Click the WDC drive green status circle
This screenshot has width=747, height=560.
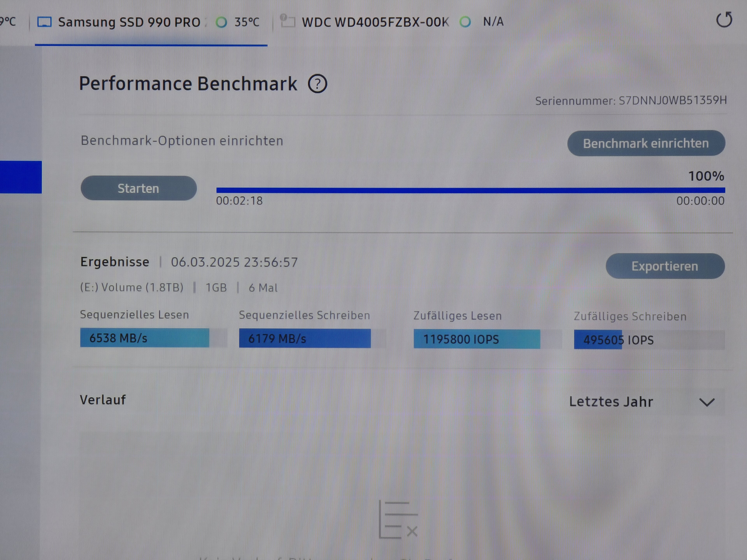pos(465,22)
